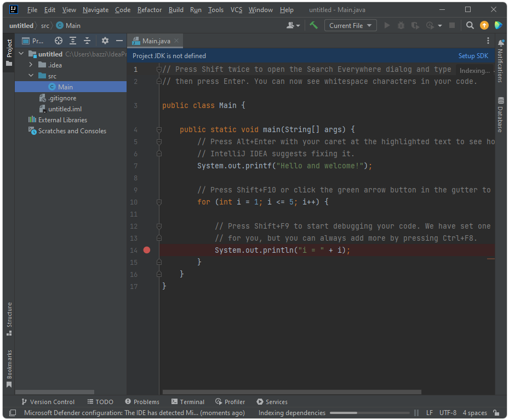
Task: Open the Tools menu
Action: pyautogui.click(x=215, y=10)
